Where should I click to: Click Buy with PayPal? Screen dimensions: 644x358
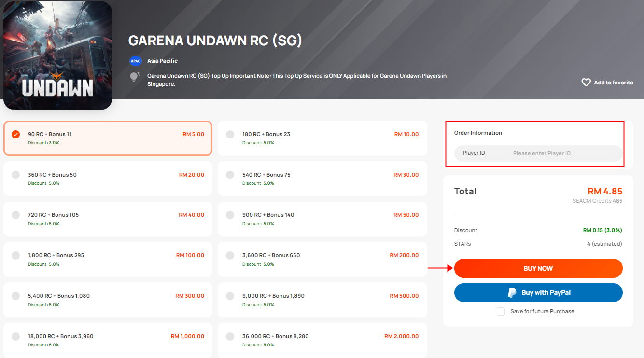(538, 292)
